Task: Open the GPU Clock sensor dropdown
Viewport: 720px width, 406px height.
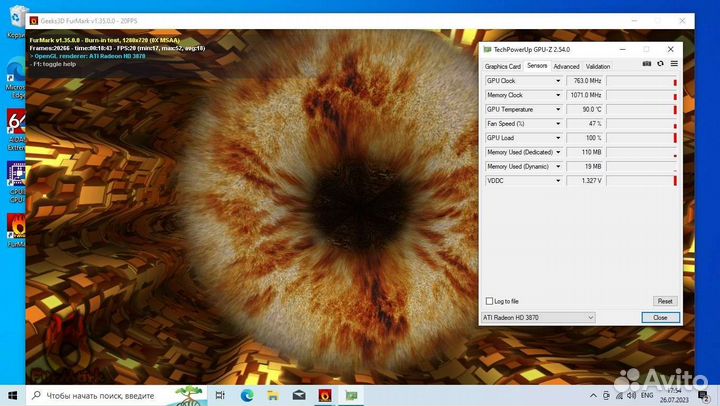Action: click(558, 81)
